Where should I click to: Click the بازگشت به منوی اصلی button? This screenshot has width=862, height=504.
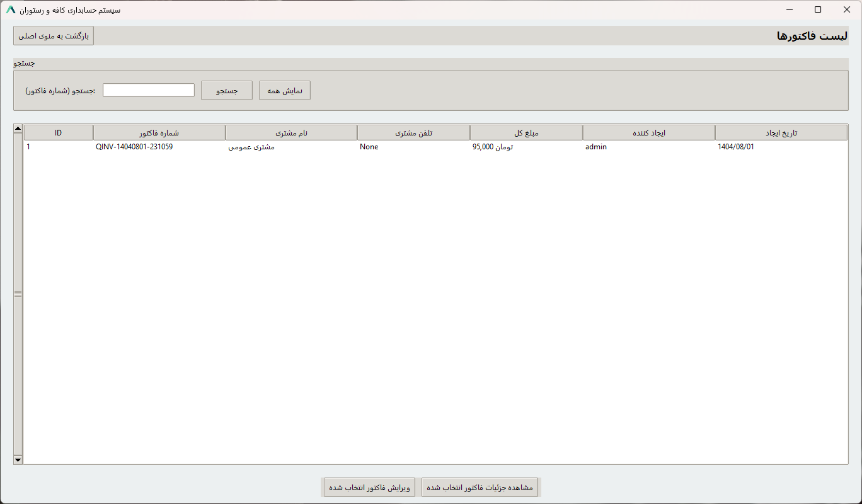click(54, 35)
